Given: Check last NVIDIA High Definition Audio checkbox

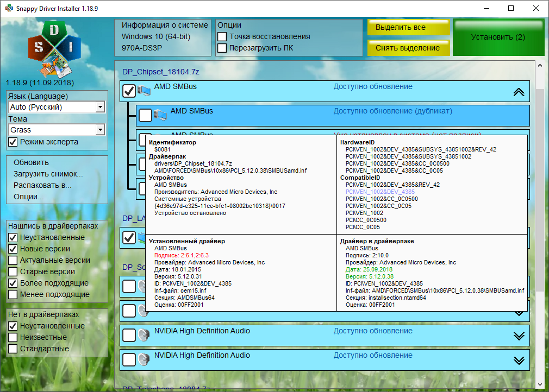Looking at the screenshot, I should (129, 360).
